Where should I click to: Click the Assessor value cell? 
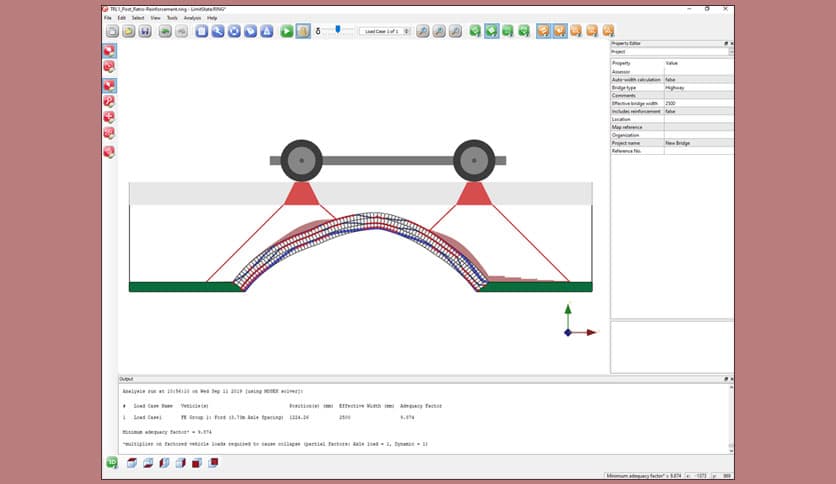(698, 71)
